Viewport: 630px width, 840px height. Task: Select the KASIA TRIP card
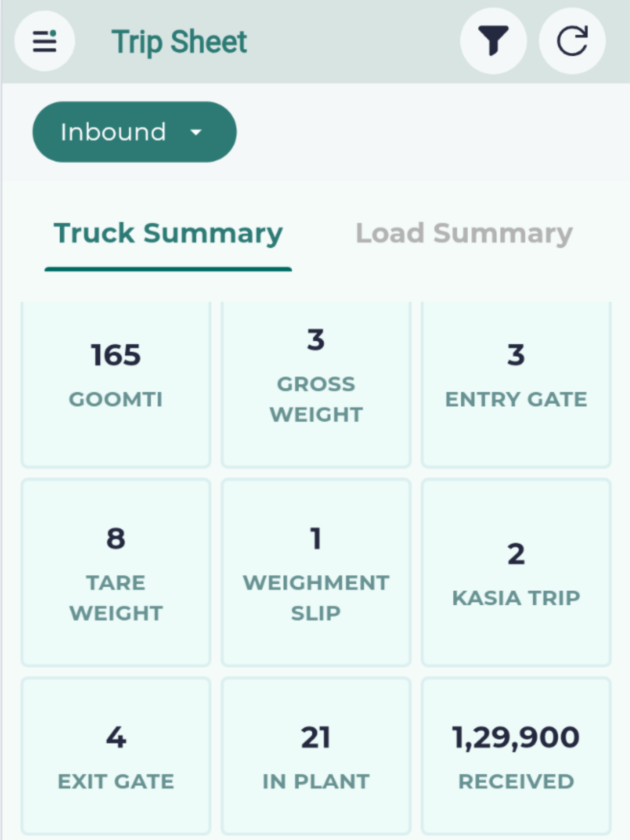click(516, 573)
